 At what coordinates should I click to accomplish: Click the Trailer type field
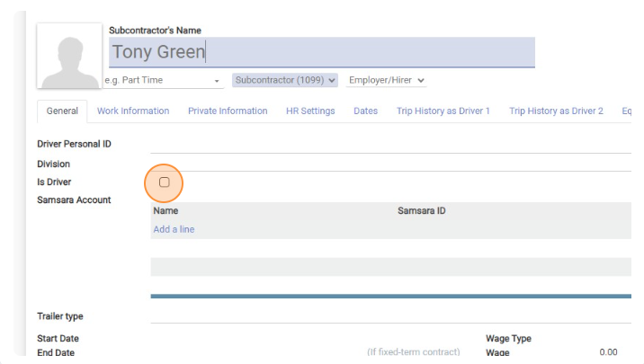[x=390, y=316]
